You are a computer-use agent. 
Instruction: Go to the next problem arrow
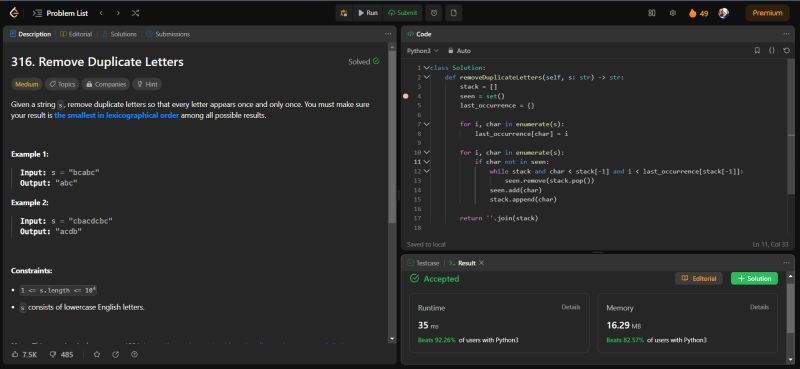[118, 13]
